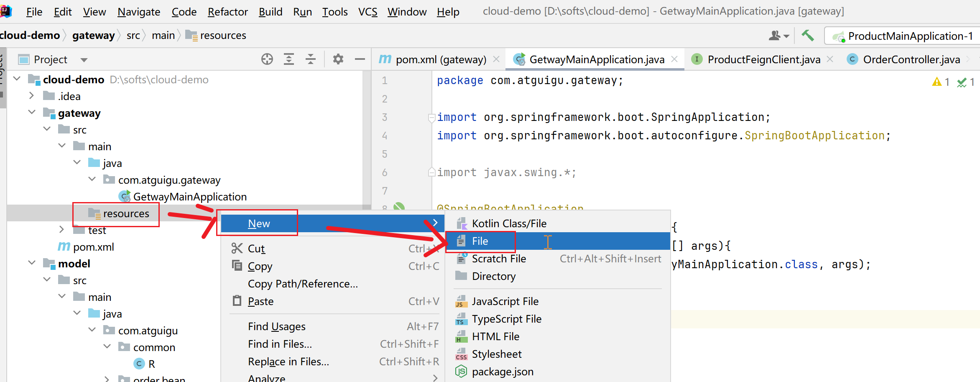Open the Build menu

pyautogui.click(x=271, y=12)
